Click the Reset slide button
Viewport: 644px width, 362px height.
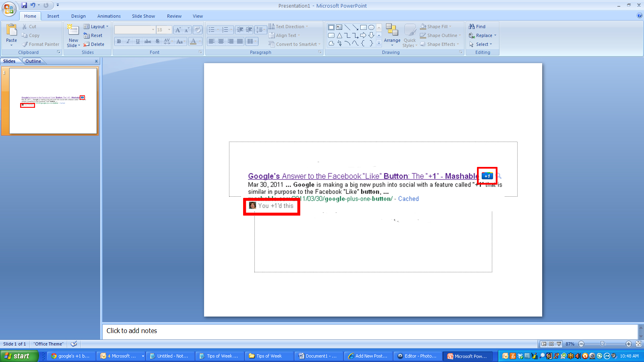[x=93, y=35]
